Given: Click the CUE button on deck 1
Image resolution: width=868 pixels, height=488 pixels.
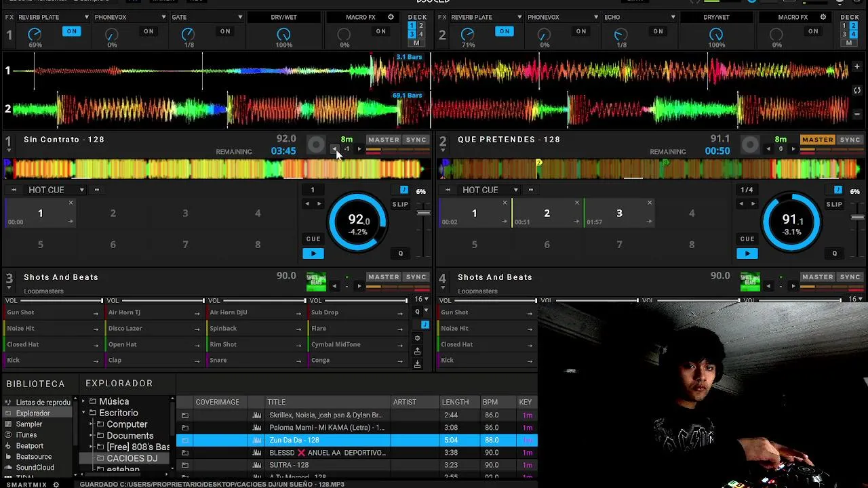Looking at the screenshot, I should tap(313, 239).
